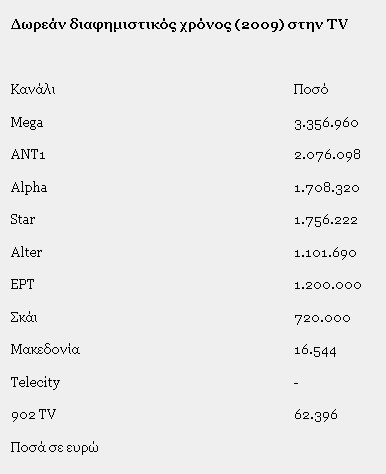386x474 pixels.
Task: Select the ΕΡΤ channel name
Action: pos(22,285)
